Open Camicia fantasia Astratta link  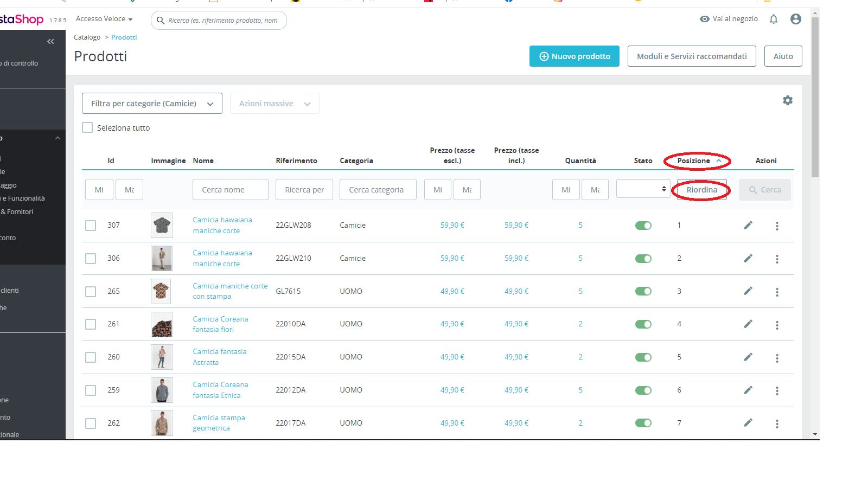click(x=220, y=357)
